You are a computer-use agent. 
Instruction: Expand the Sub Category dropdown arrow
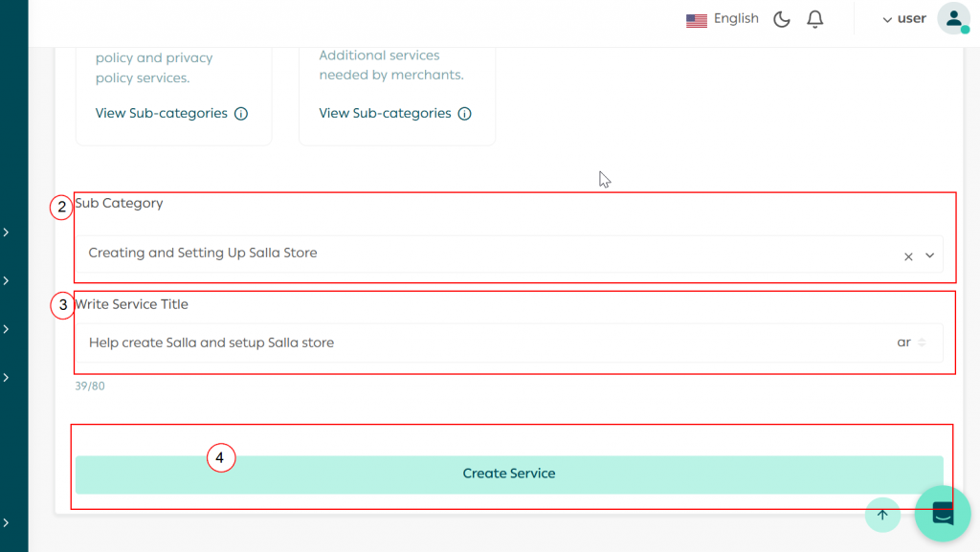[929, 255]
